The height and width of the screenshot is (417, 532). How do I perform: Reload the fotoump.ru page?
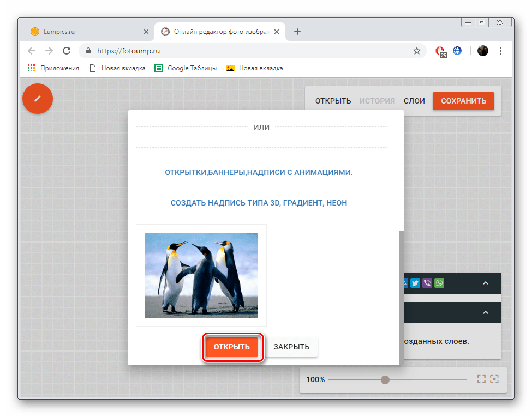point(67,51)
